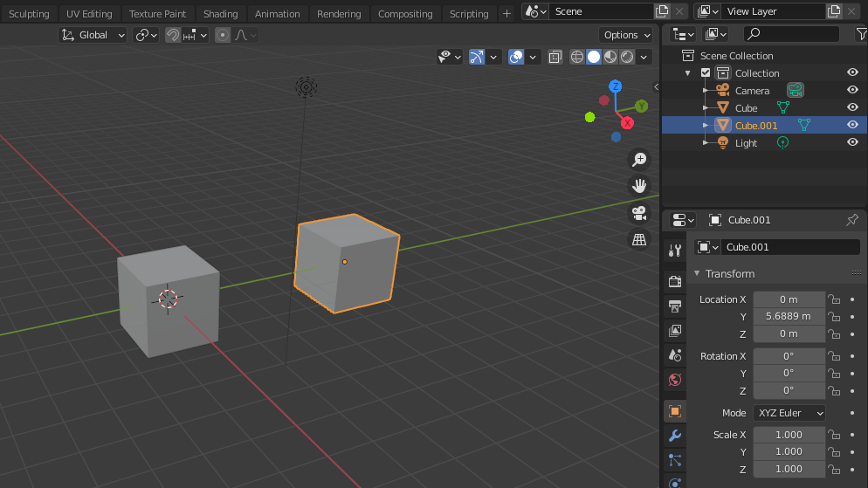This screenshot has width=868, height=488.
Task: Hide the Cube object
Action: coord(852,107)
